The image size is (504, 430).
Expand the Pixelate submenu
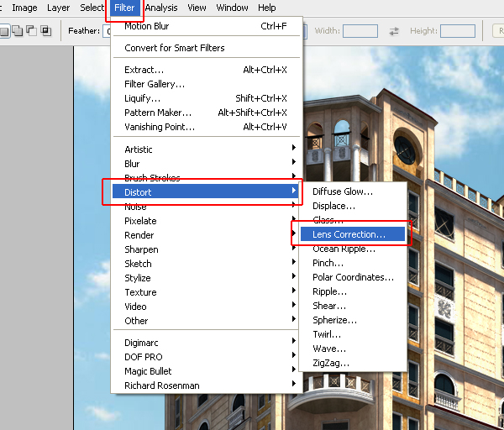[x=206, y=221]
